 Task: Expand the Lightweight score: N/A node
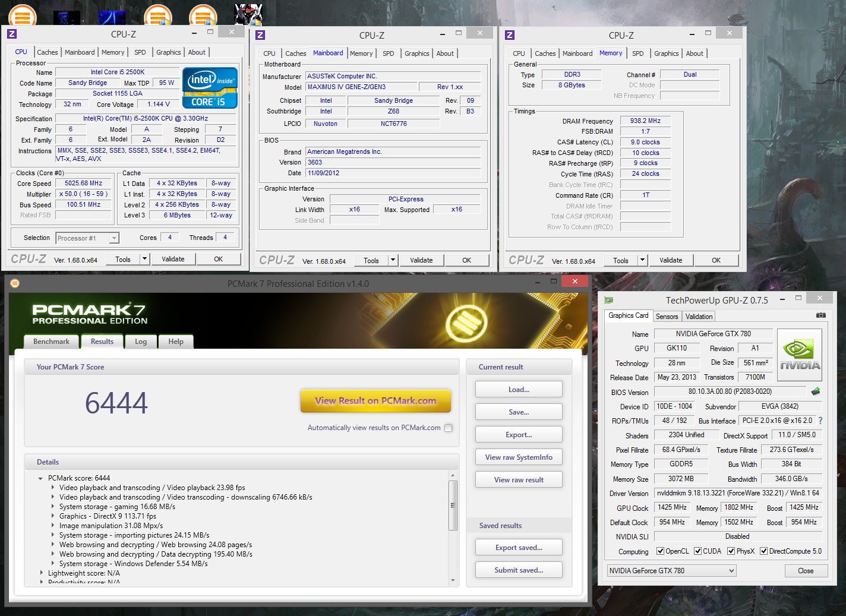[41, 573]
